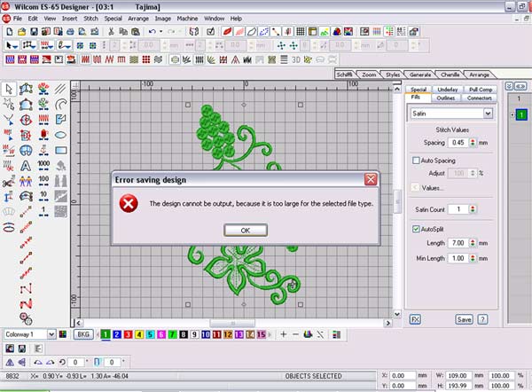Click the red error icon in dialog
The height and width of the screenshot is (392, 532).
click(x=129, y=203)
